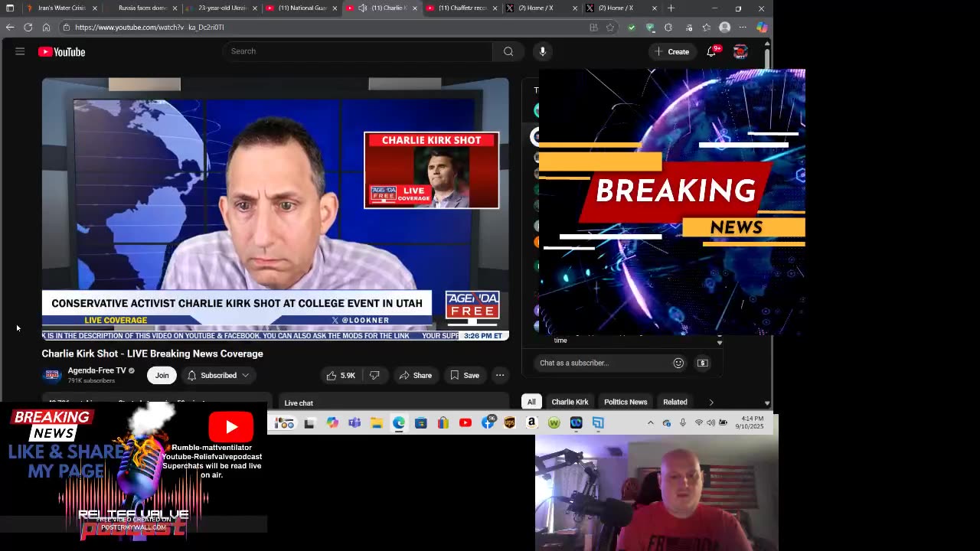
Task: Show more topic chips with the right arrow
Action: pyautogui.click(x=711, y=402)
